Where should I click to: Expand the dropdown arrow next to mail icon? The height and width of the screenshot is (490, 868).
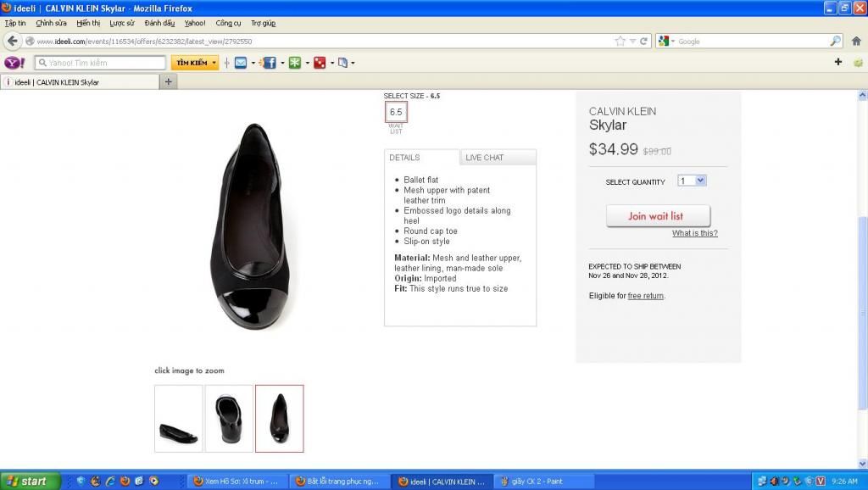click(x=253, y=63)
